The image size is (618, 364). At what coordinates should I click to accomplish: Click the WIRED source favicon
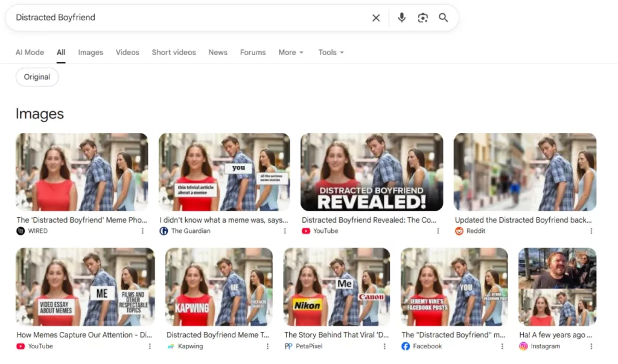point(21,231)
